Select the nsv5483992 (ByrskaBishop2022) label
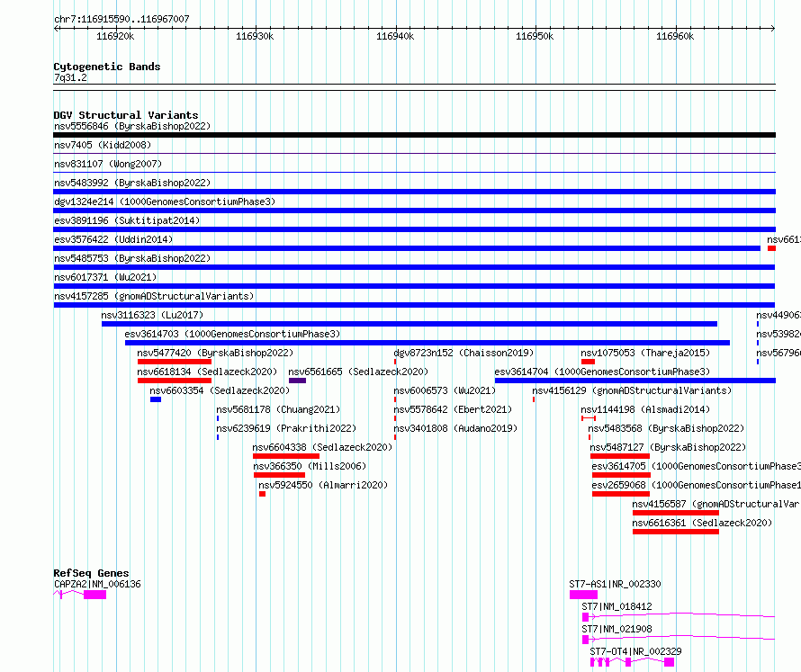The image size is (801, 672). [132, 183]
